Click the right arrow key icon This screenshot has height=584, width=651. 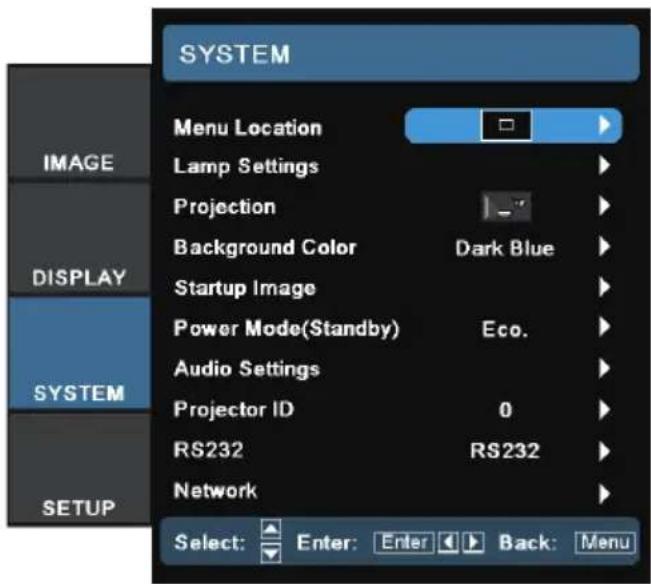[x=473, y=542]
